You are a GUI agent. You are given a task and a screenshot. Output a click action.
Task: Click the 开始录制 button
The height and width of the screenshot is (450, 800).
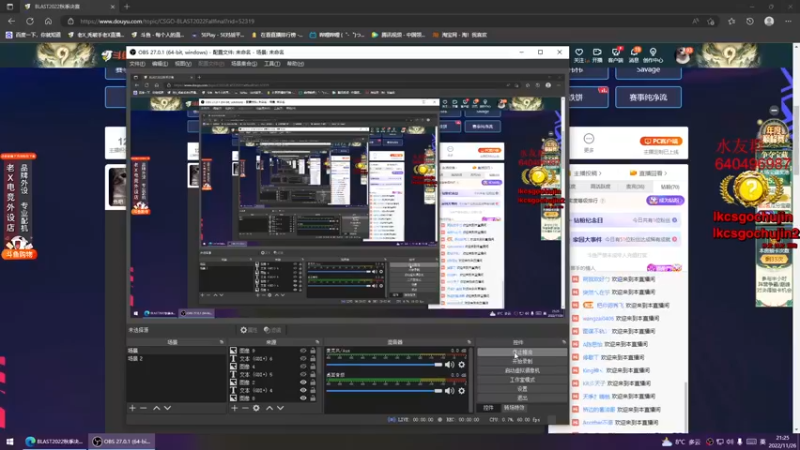pos(522,361)
